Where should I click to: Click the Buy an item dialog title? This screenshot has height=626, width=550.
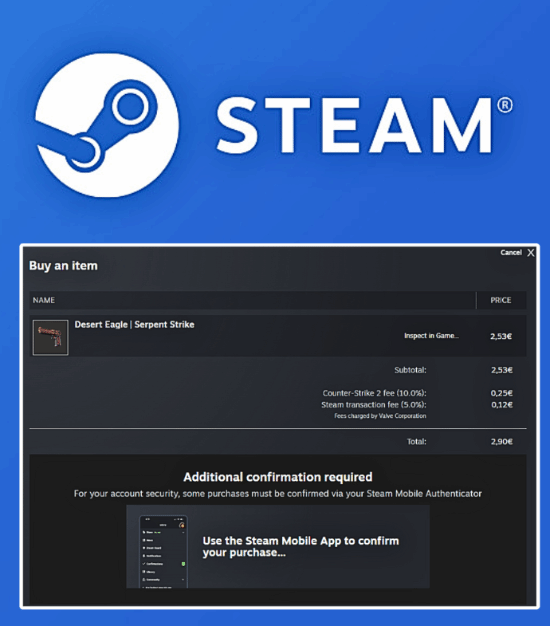click(63, 265)
